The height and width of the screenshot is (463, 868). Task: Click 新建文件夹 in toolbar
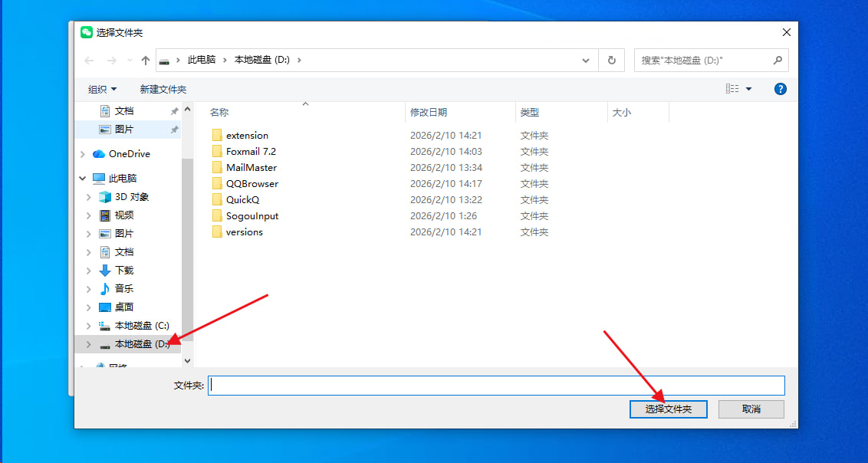(x=163, y=90)
